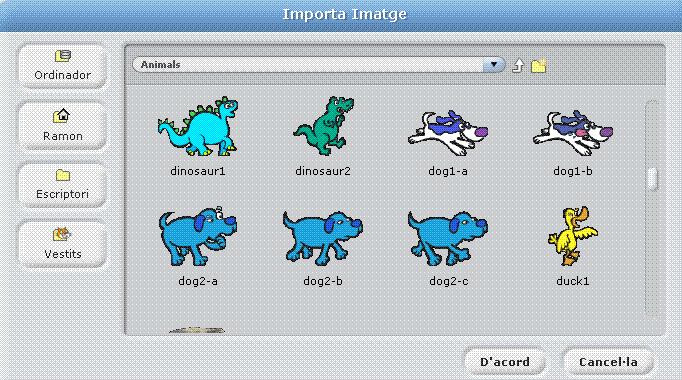Select the green dinosaur2 image

point(323,136)
